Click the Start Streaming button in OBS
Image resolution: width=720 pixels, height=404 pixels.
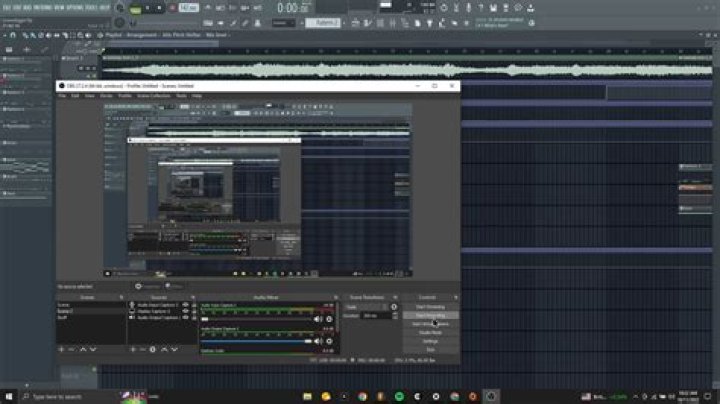coord(433,306)
